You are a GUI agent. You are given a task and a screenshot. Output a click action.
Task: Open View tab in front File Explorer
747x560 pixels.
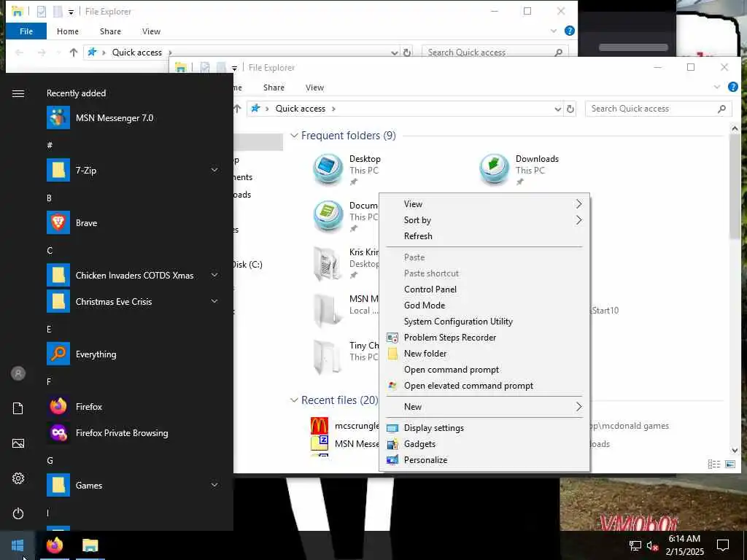pos(314,87)
